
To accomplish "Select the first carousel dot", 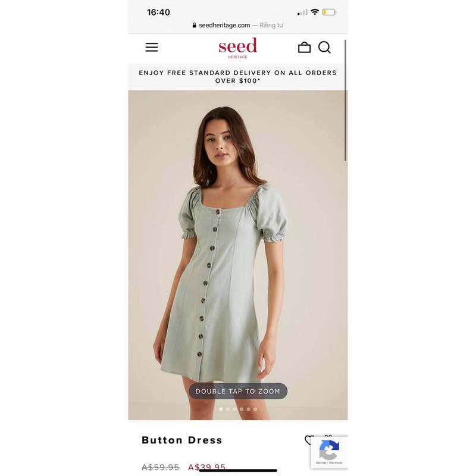I will click(221, 409).
